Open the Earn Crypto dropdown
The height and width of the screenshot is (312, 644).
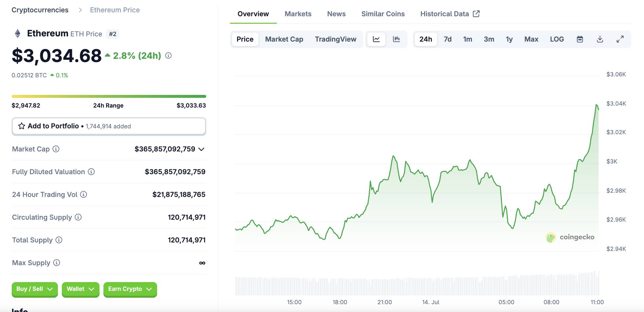pyautogui.click(x=130, y=289)
